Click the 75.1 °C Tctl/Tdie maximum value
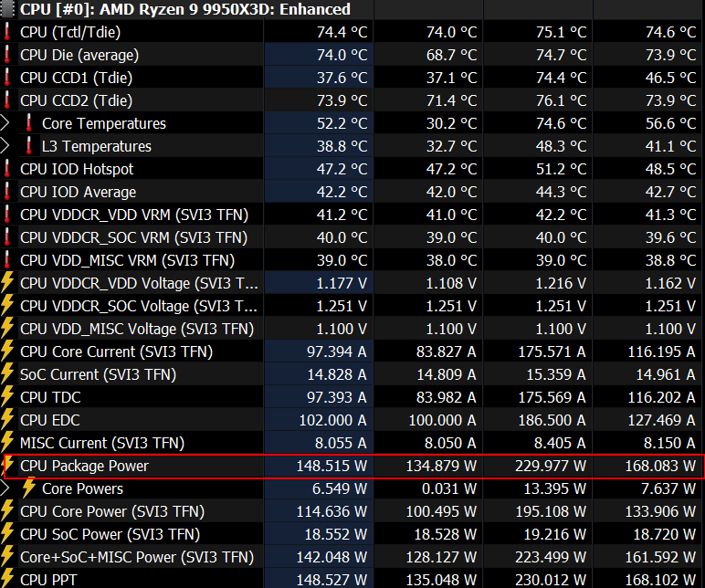The width and height of the screenshot is (705, 588). tap(561, 32)
